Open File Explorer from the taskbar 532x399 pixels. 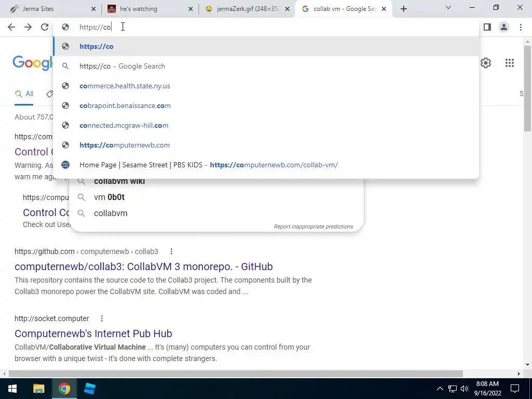coord(38,389)
